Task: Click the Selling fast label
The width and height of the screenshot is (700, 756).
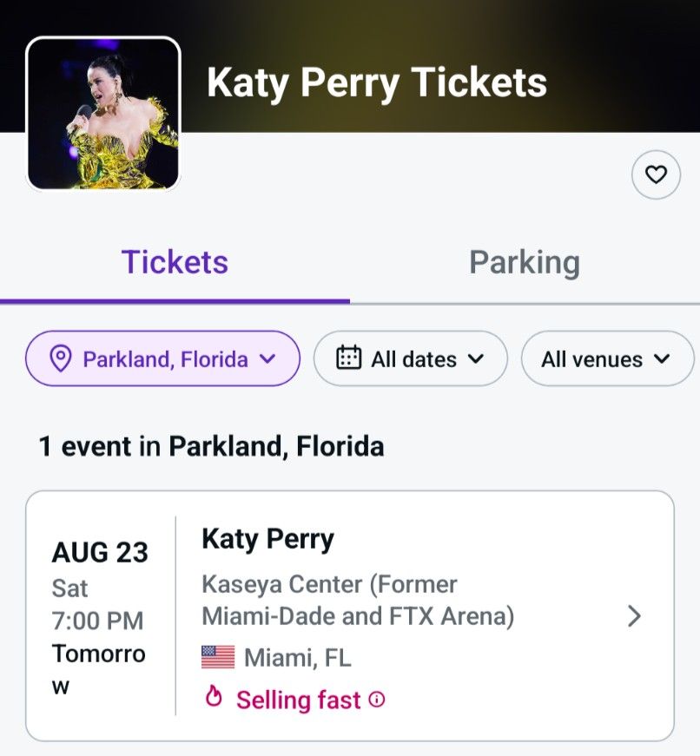Action: 298,699
